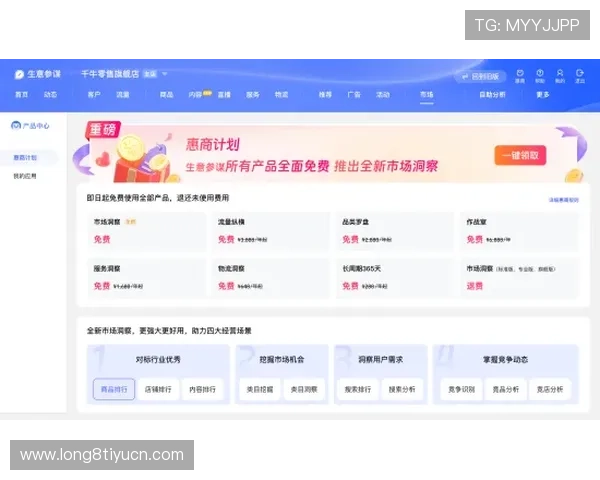Open the 自助分析 nav tab
Image resolution: width=600 pixels, height=480 pixels.
pos(492,95)
